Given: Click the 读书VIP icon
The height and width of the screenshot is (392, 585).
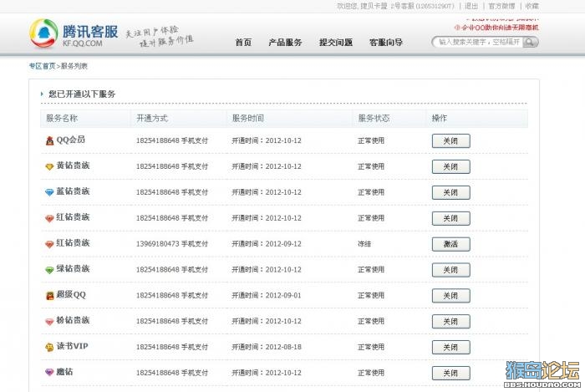Looking at the screenshot, I should (x=49, y=347).
